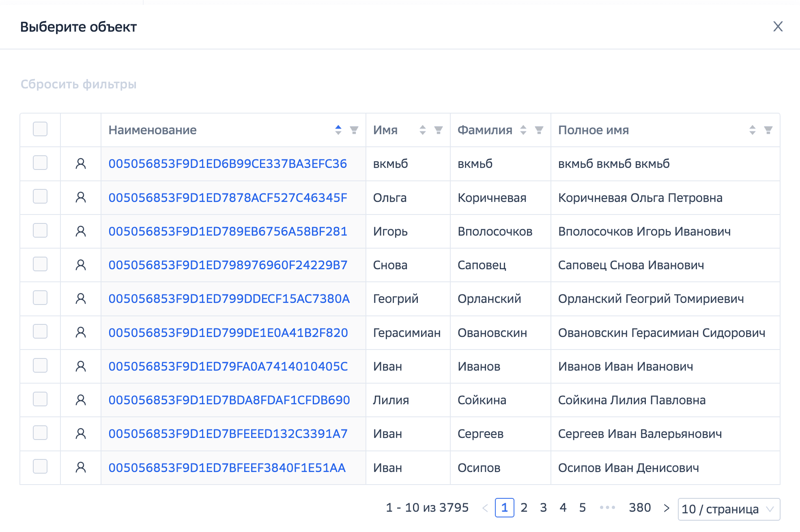Sort by the Имя column arrows
Screen dimensions: 800x532
pos(422,130)
